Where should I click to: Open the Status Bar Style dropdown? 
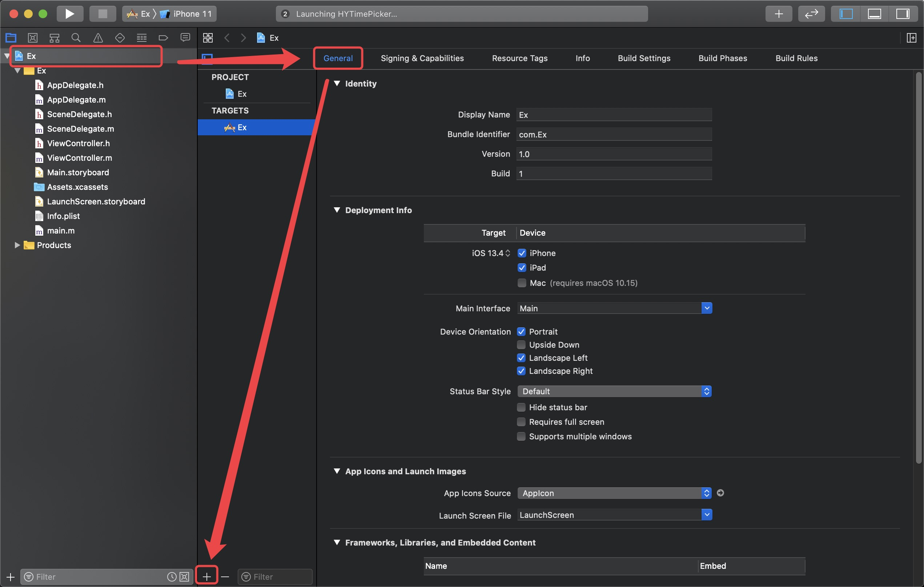tap(614, 391)
